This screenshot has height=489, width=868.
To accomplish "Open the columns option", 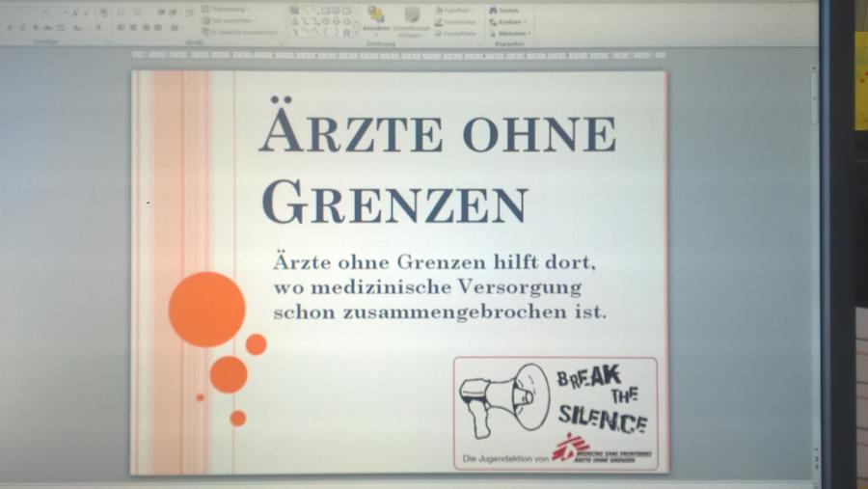I will click(176, 27).
